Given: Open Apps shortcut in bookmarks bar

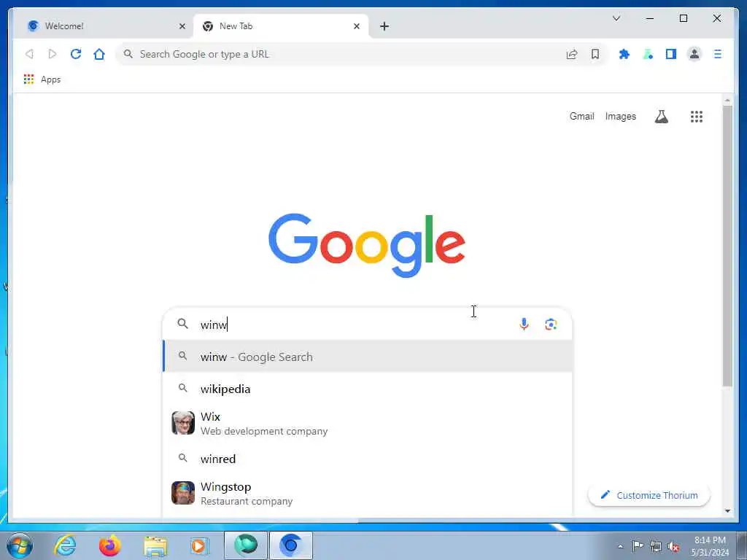Looking at the screenshot, I should [42, 79].
